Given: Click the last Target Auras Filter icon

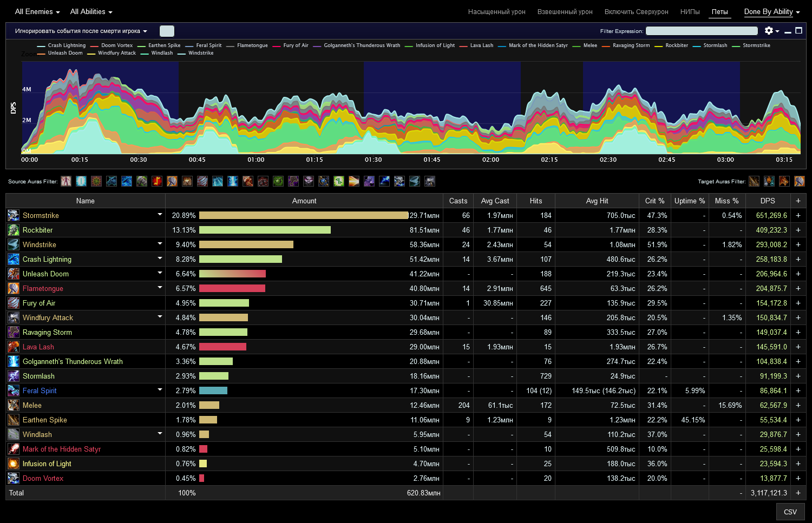Looking at the screenshot, I should coord(799,181).
